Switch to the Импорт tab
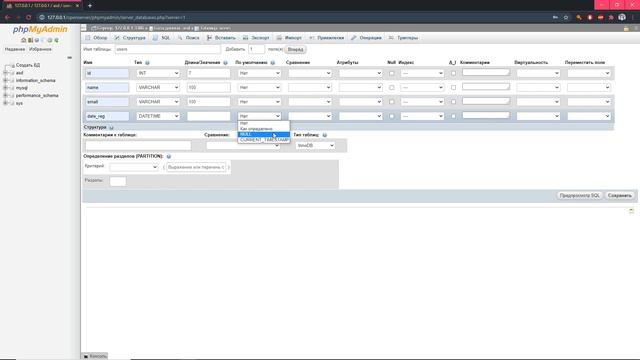The image size is (640, 360). point(289,38)
